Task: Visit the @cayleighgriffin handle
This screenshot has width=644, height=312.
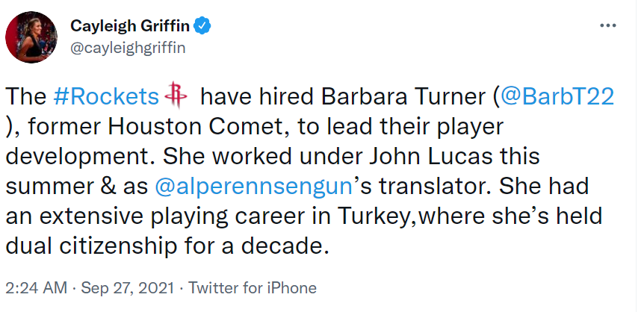Action: (128, 48)
